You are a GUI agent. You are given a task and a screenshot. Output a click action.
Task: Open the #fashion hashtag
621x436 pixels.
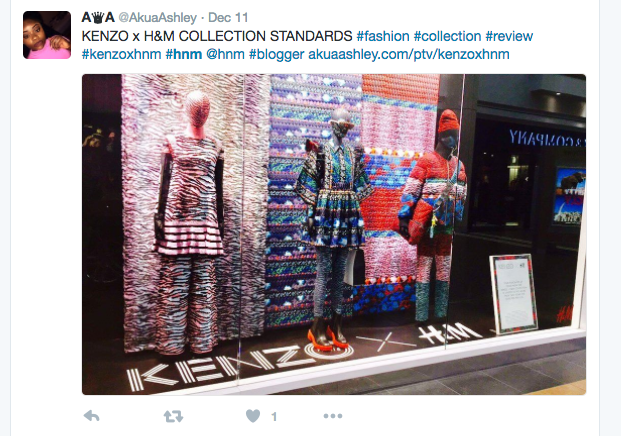(383, 36)
